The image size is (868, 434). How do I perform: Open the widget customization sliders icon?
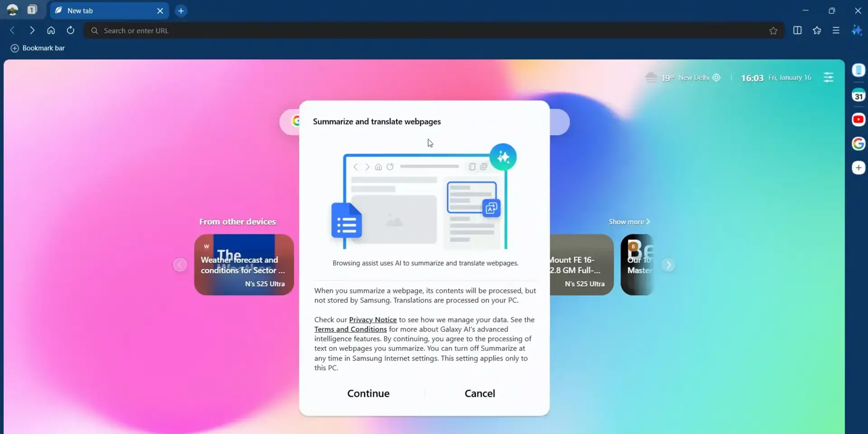click(829, 77)
